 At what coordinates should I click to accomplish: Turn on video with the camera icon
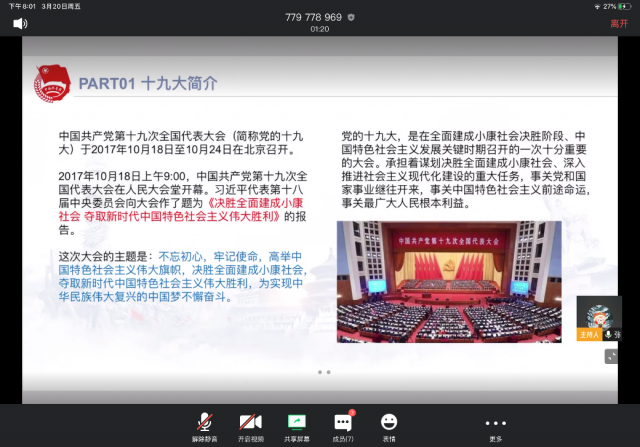pyautogui.click(x=250, y=425)
